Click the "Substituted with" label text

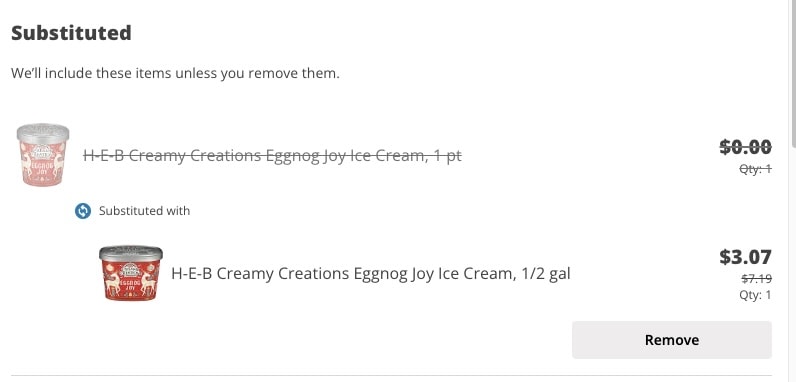pyautogui.click(x=144, y=211)
